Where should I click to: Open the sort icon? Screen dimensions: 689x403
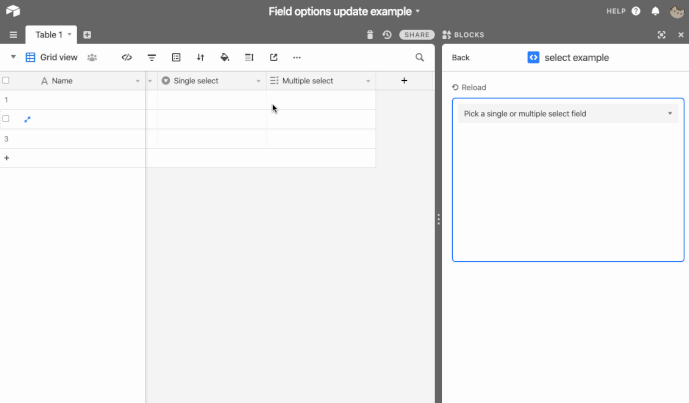click(x=200, y=57)
